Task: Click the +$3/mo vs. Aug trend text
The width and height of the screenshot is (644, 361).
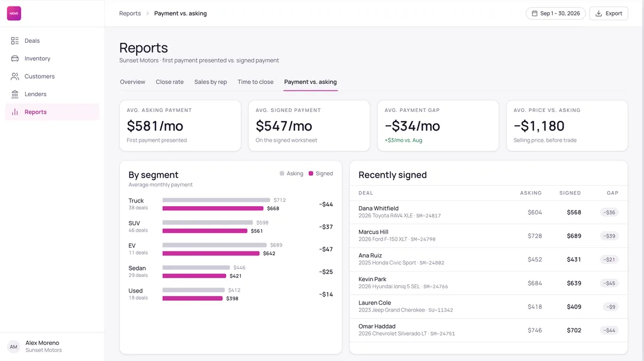Action: click(x=403, y=141)
